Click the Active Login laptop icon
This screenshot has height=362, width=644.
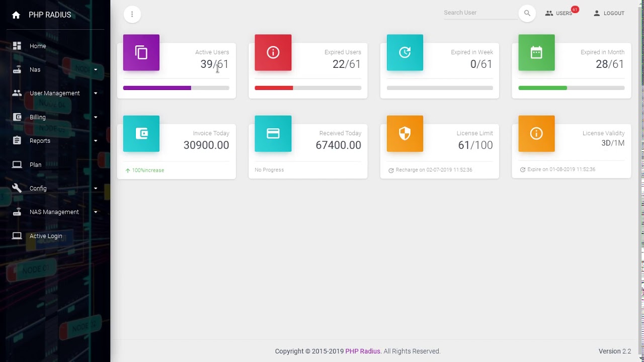pyautogui.click(x=17, y=236)
